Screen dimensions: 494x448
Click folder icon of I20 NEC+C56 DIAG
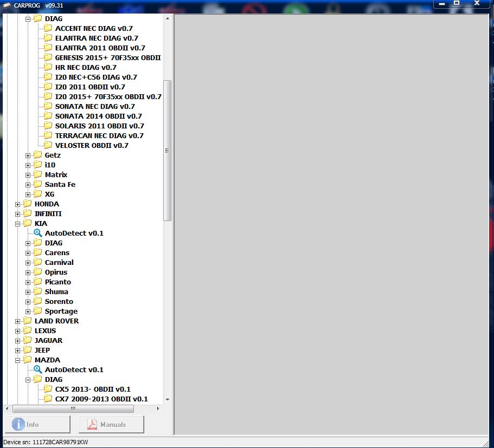tap(48, 77)
